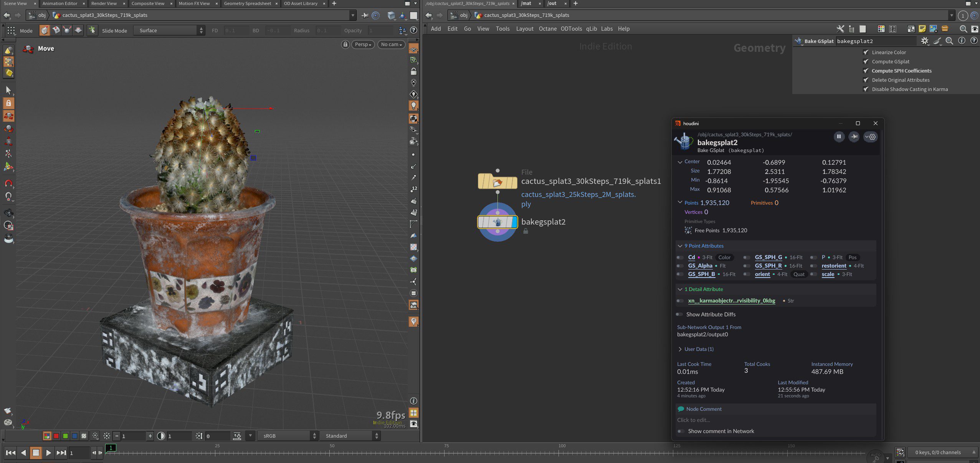Click the bakegsplat2 node icon in network

pyautogui.click(x=497, y=222)
